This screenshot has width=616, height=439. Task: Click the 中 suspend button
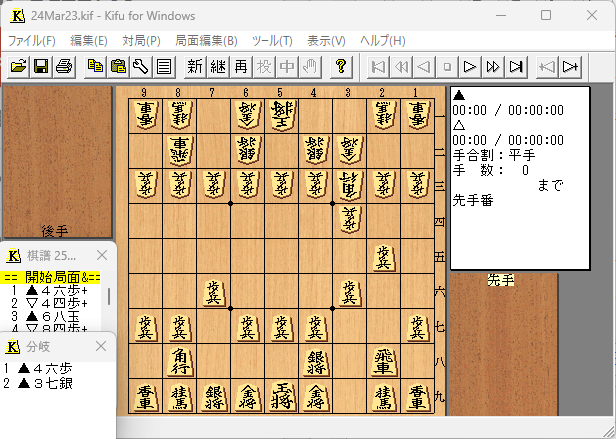[287, 66]
